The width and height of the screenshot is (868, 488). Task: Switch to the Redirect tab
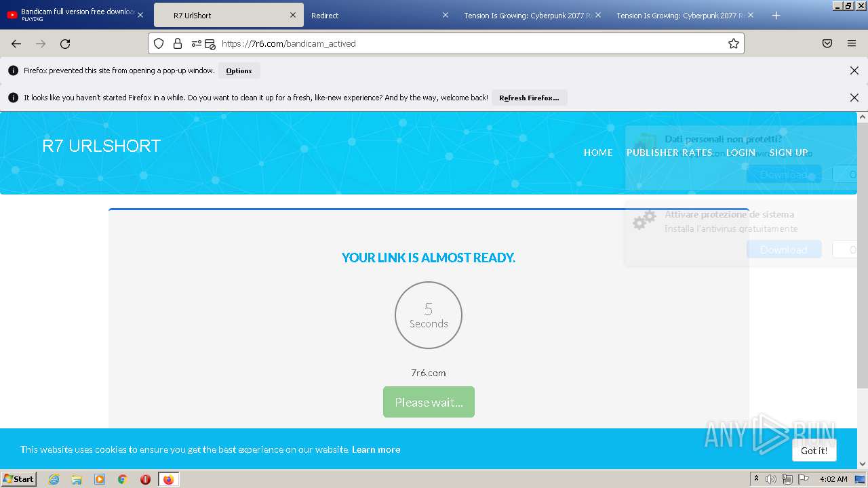380,15
